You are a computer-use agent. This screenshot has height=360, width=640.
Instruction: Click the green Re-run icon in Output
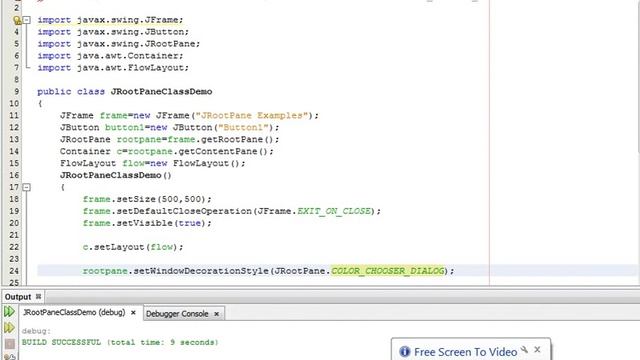point(9,312)
